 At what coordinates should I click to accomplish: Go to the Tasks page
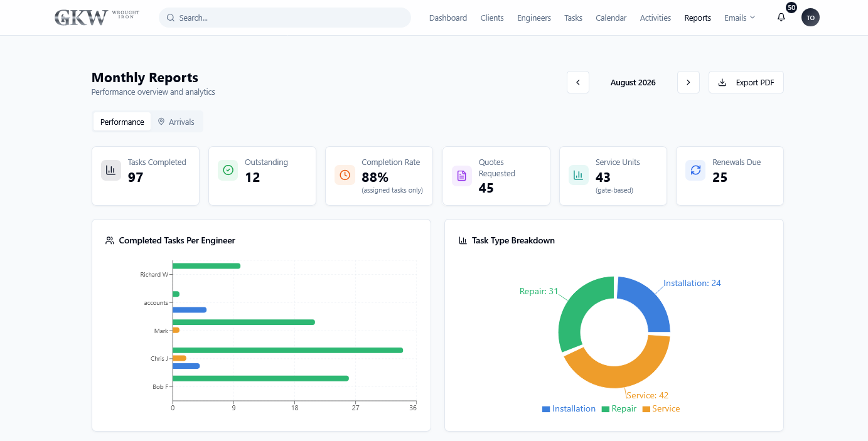coord(573,18)
